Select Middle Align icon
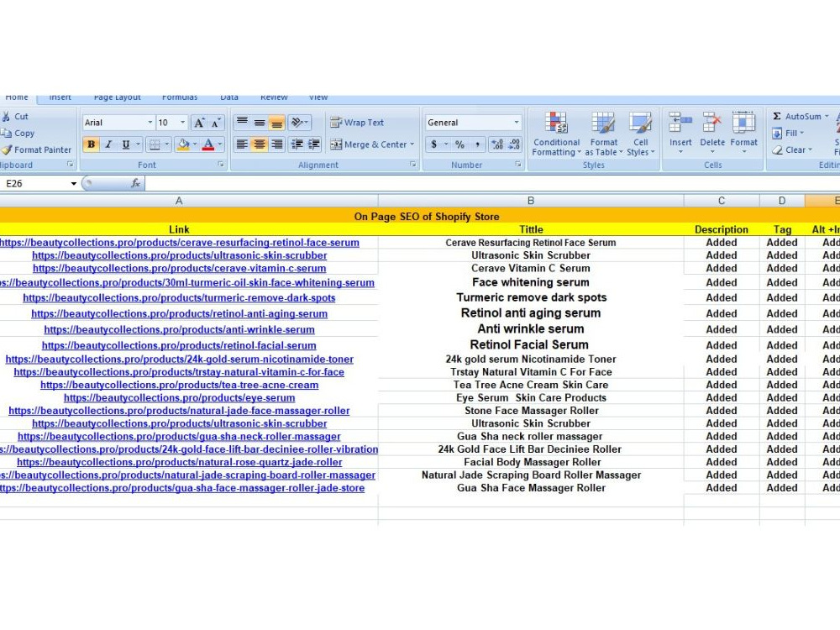 pos(260,123)
